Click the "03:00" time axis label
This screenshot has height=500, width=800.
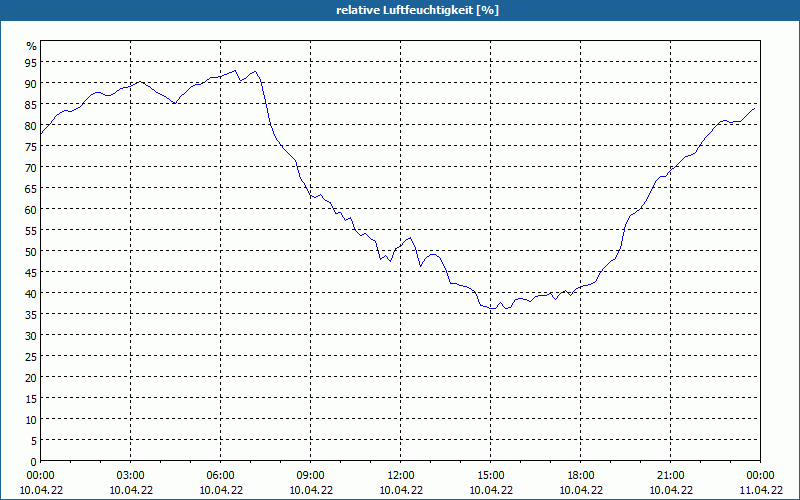click(131, 476)
